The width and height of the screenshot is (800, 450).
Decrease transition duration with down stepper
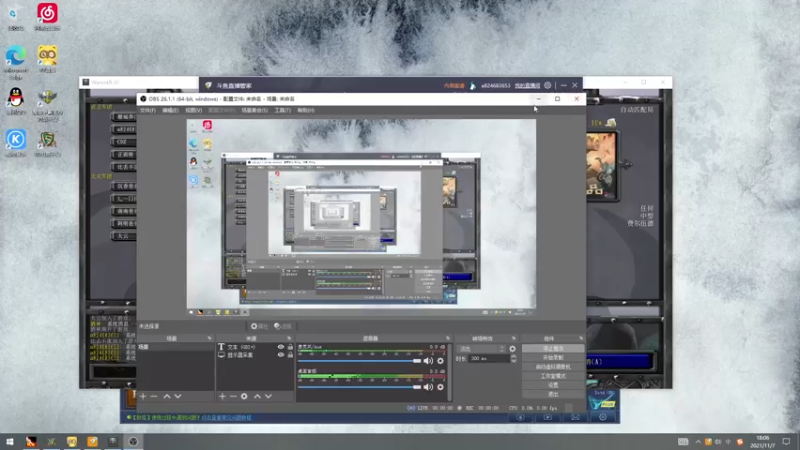coord(513,361)
